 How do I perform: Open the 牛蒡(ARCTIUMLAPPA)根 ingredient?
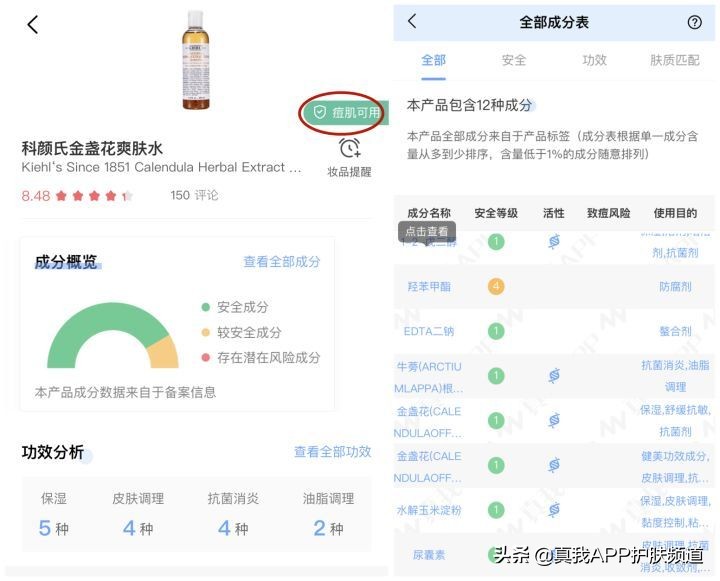coord(429,377)
